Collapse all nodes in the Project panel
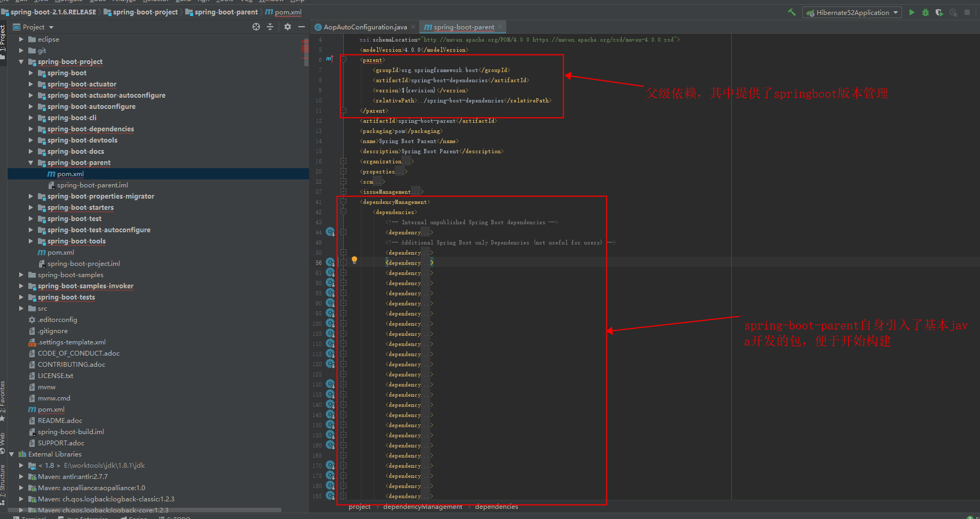The image size is (980, 519). pyautogui.click(x=270, y=27)
